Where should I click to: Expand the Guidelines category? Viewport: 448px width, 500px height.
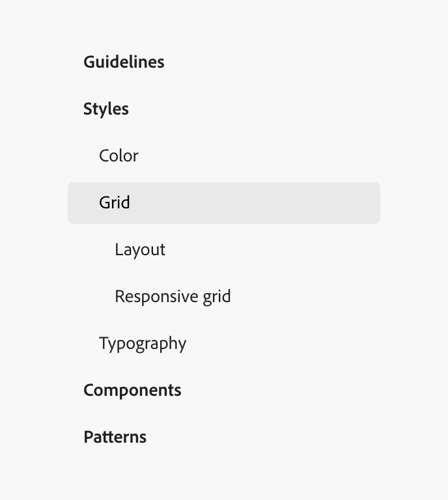(x=124, y=62)
